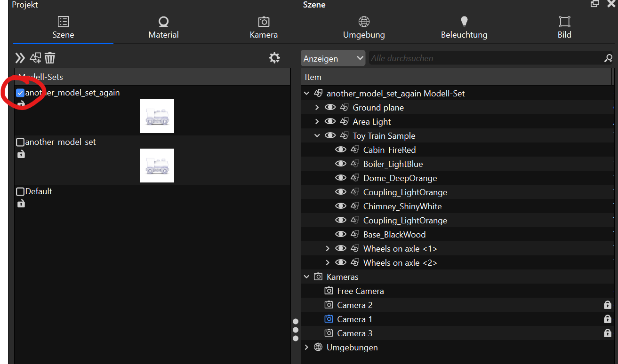Viewport: 618px width, 364px height.
Task: Click the Umgebungen globe icon
Action: tap(318, 348)
